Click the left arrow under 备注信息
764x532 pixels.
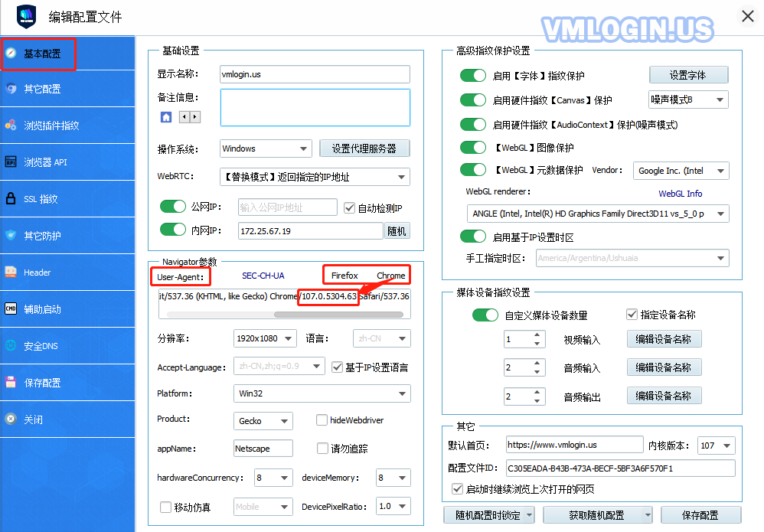(x=184, y=117)
